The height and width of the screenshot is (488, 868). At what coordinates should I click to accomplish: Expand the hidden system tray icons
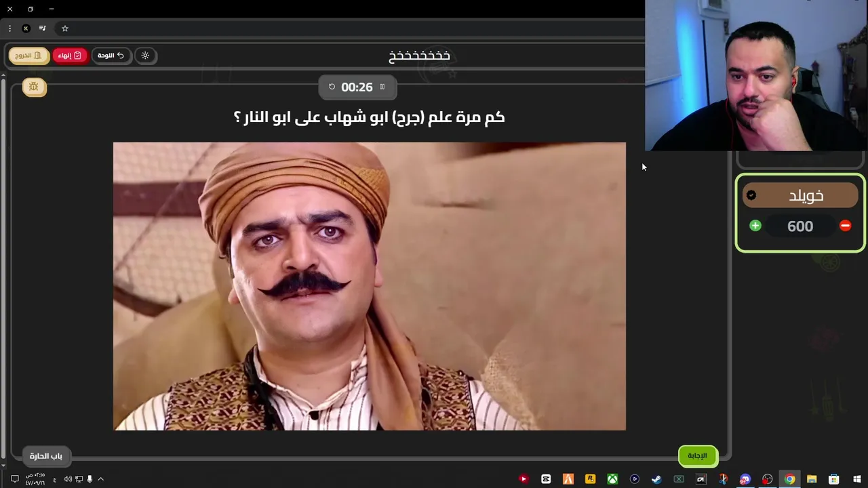(101, 479)
